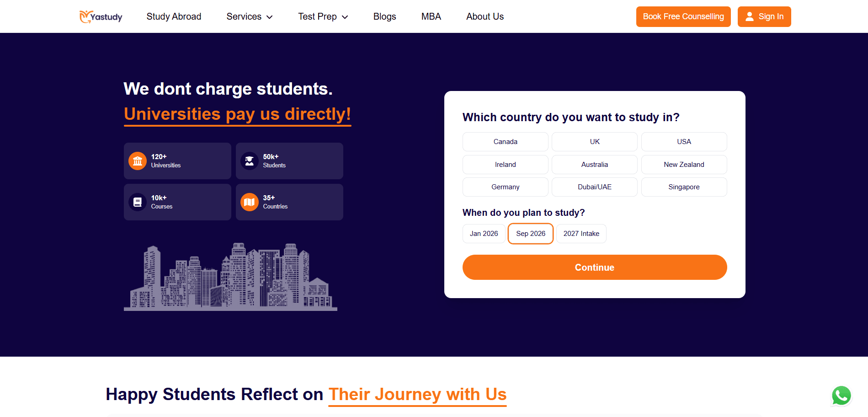
Task: Click the Students graduate icon
Action: point(250,161)
